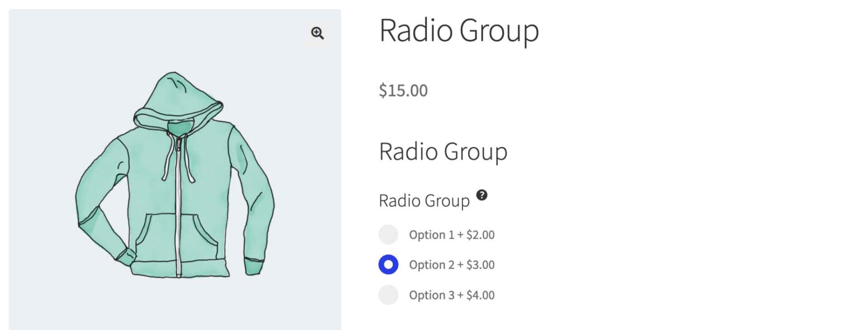Click the $15.00 price text
This screenshot has height=330, width=868.
point(402,90)
